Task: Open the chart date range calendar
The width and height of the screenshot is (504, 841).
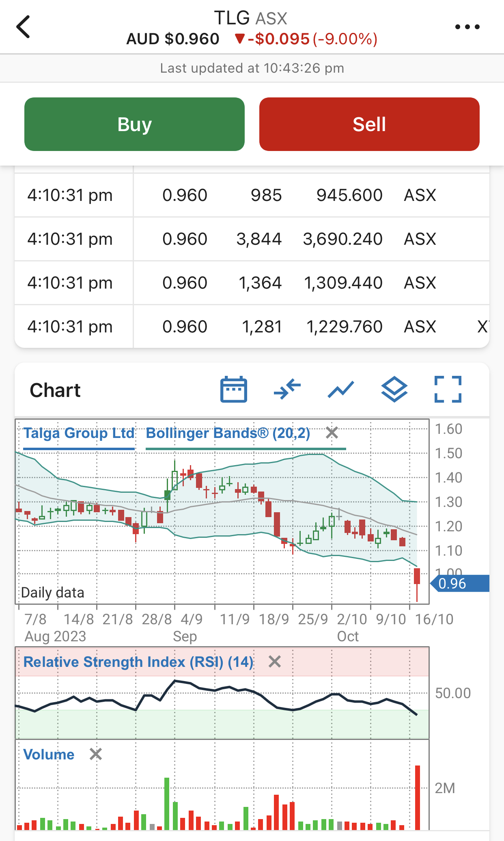Action: point(234,390)
